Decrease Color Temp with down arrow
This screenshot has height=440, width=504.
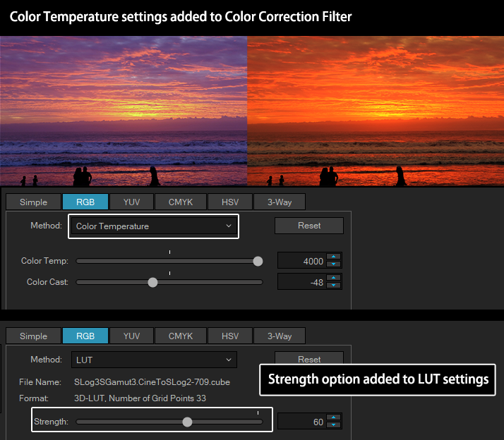[334, 264]
